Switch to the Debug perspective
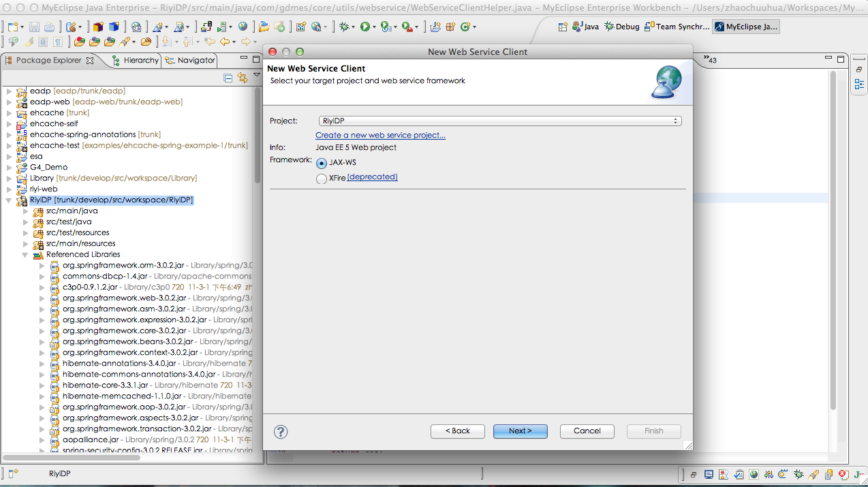The image size is (868, 487). pyautogui.click(x=622, y=27)
